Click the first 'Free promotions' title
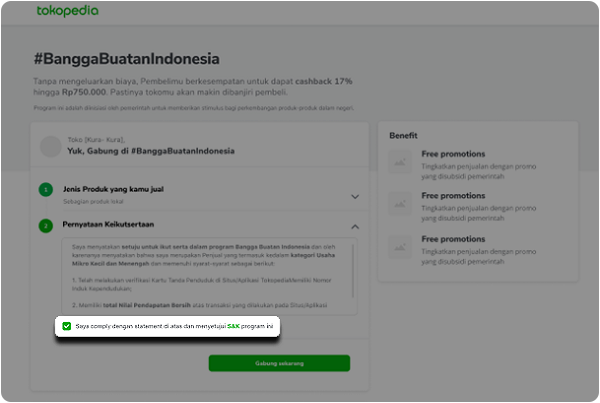The width and height of the screenshot is (600, 403). click(x=453, y=154)
